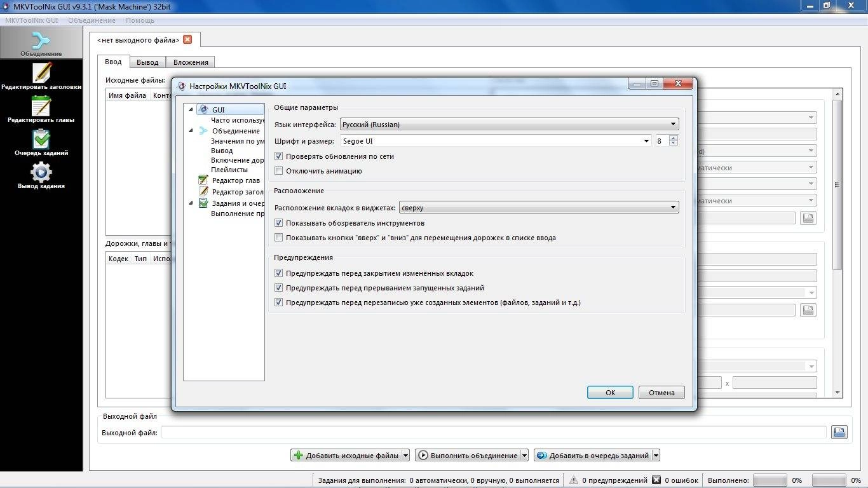Screen dimensions: 868x488
Task: Toggle Предупреждать перед закрытием изменённых вкладок
Action: pyautogui.click(x=278, y=273)
